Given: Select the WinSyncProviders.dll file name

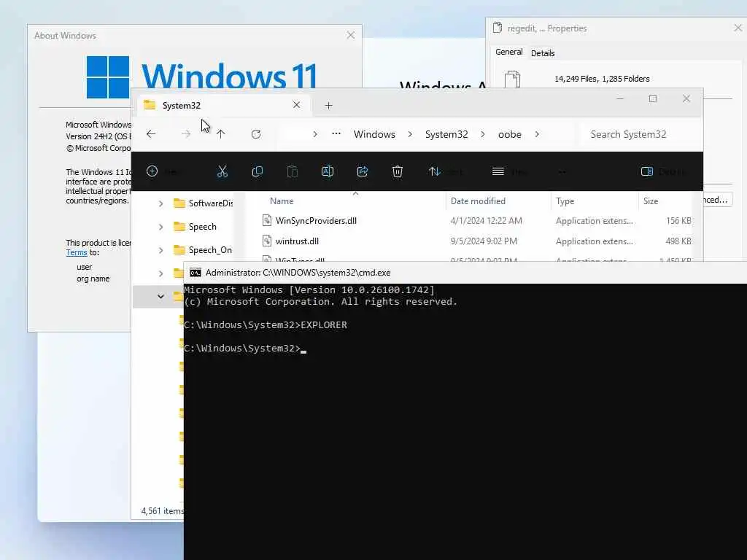Looking at the screenshot, I should (x=316, y=220).
